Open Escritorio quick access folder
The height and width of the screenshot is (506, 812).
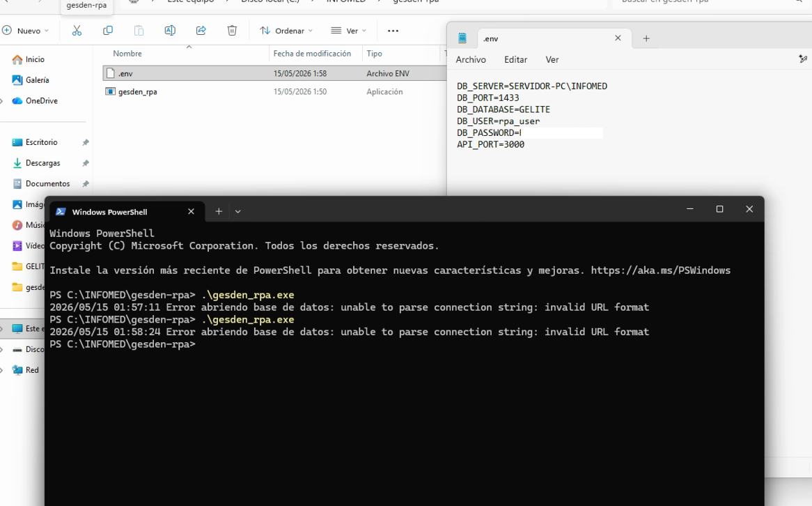[x=41, y=142]
